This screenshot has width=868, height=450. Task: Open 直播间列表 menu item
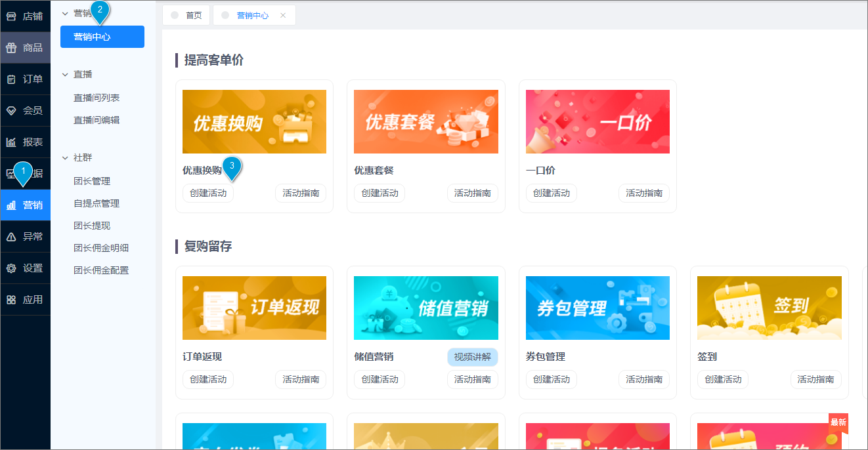tap(97, 98)
